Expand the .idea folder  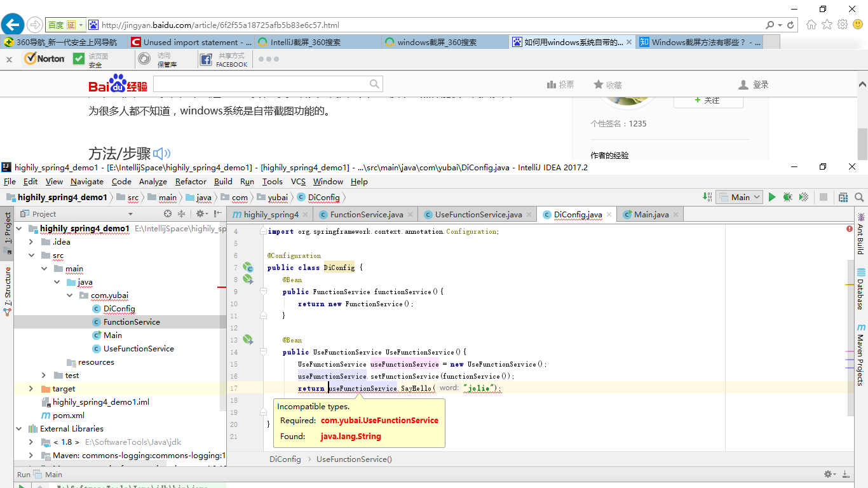coord(31,242)
